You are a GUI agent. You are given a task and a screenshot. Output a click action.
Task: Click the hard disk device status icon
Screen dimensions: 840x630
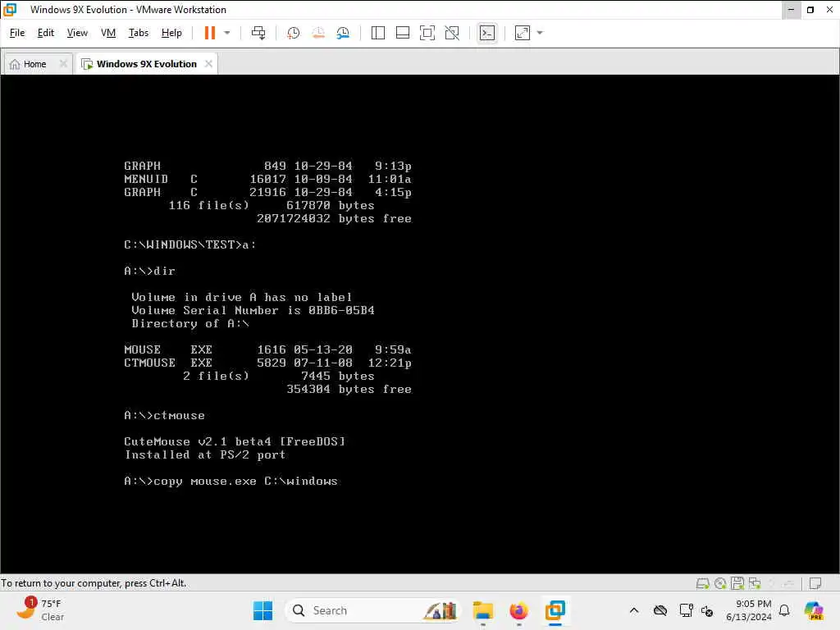[702, 583]
